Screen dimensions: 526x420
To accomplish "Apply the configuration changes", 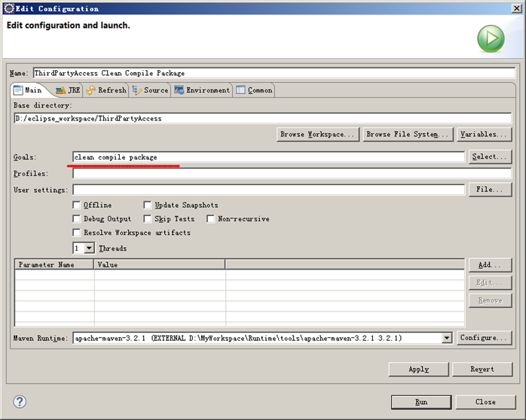I will (x=419, y=369).
